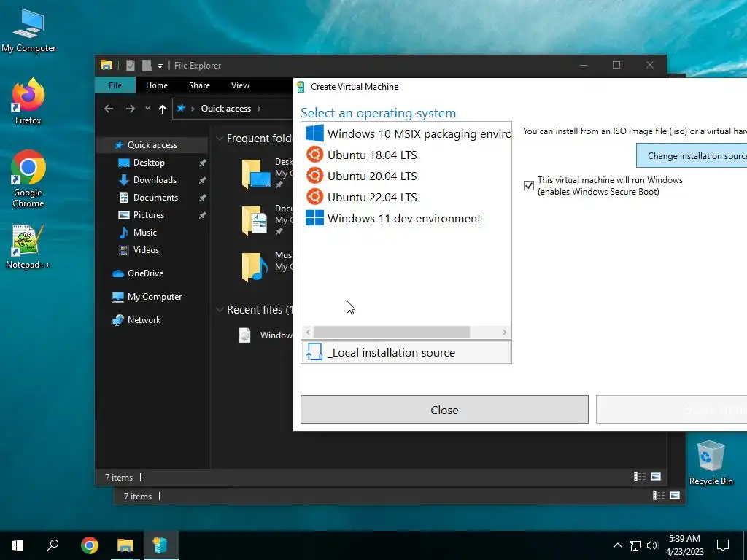
Task: Select the Music folder thumbnail
Action: (256, 267)
